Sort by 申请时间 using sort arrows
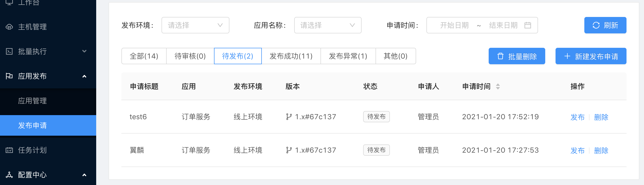Image resolution: width=644 pixels, height=185 pixels. (498, 87)
